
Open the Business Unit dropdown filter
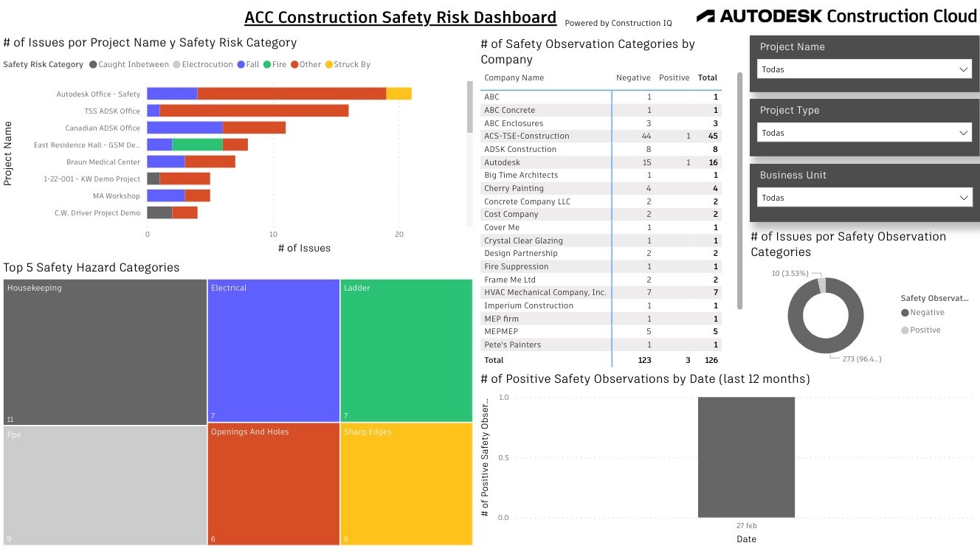864,198
